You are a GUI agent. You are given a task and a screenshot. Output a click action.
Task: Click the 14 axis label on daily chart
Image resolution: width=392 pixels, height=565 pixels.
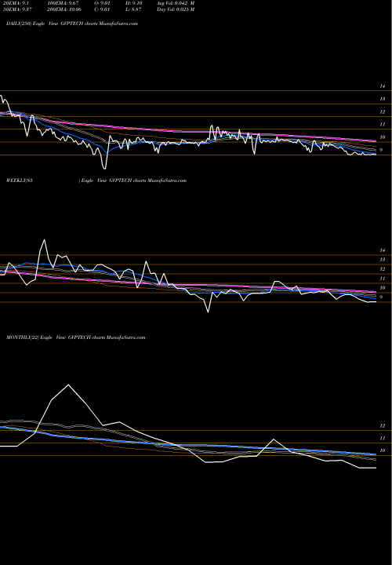tap(383, 86)
